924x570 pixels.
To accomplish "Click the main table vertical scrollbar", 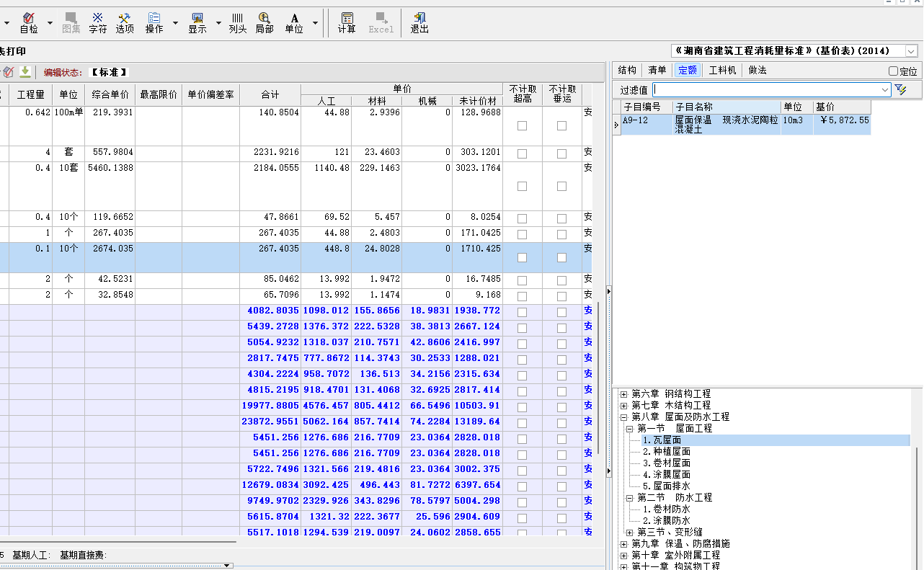I will tap(598, 378).
